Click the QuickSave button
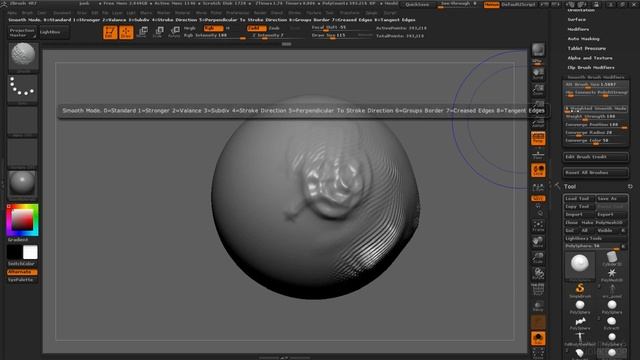640x360 pixels. 417,4
